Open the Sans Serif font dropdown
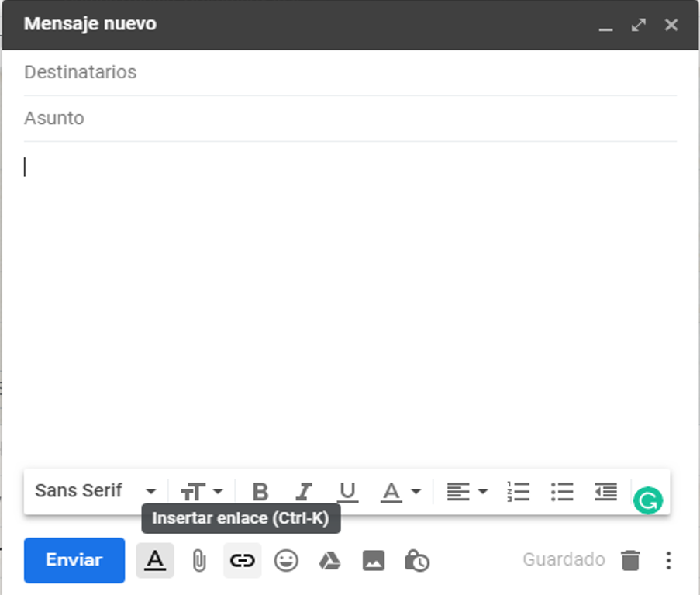Image resolution: width=700 pixels, height=595 pixels. (95, 491)
